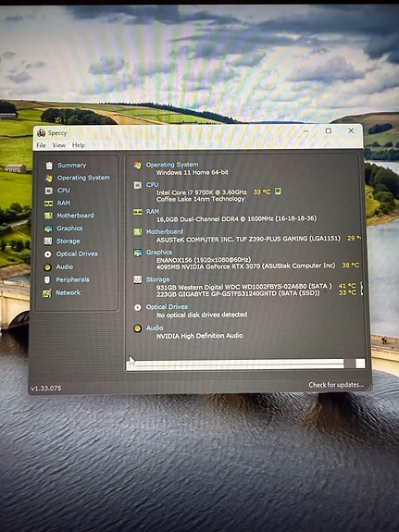The image size is (399, 532).
Task: Click the Check for updates link
Action: 336,385
